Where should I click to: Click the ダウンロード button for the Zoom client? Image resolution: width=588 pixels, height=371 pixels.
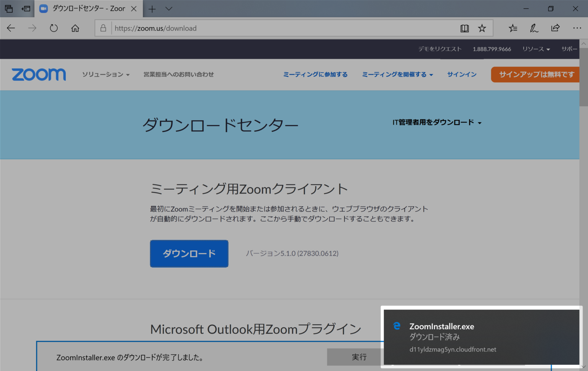coord(189,253)
